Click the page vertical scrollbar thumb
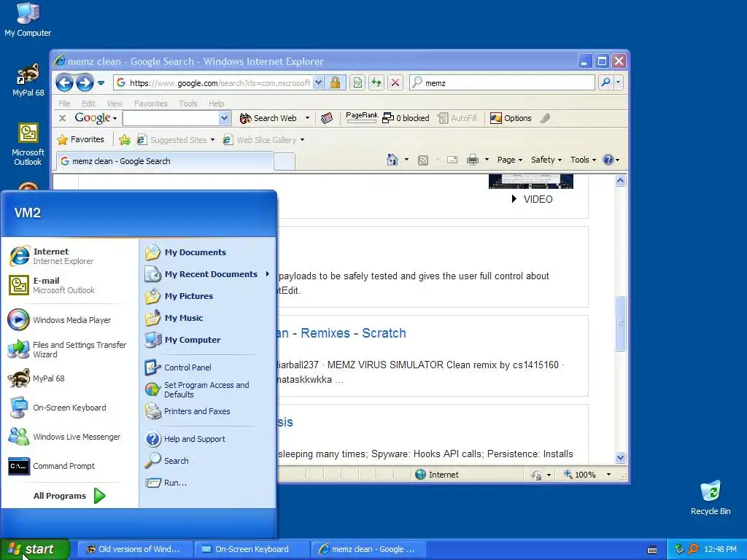The width and height of the screenshot is (747, 560). (x=620, y=323)
